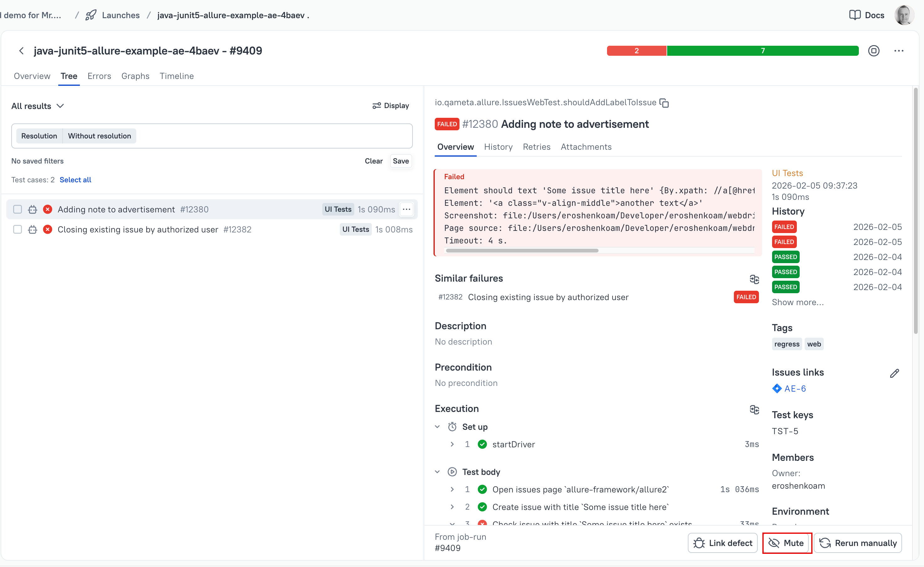Copy the full test name with copy icon
The height and width of the screenshot is (567, 924).
point(664,103)
